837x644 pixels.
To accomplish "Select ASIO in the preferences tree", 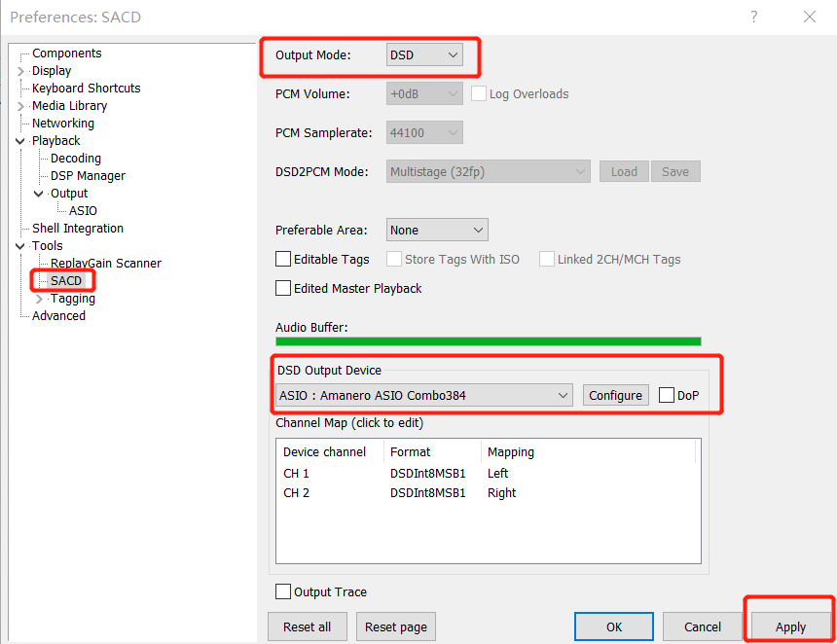I will point(83,211).
